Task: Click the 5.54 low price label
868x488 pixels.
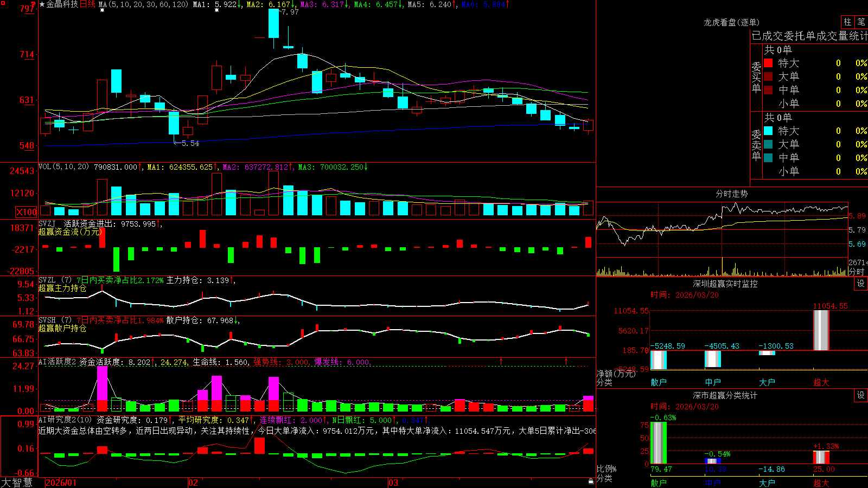Action: pos(190,143)
